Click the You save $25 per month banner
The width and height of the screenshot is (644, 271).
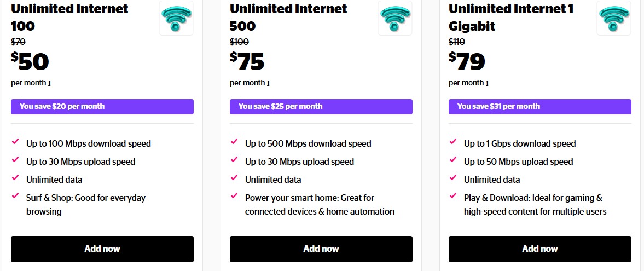[321, 107]
